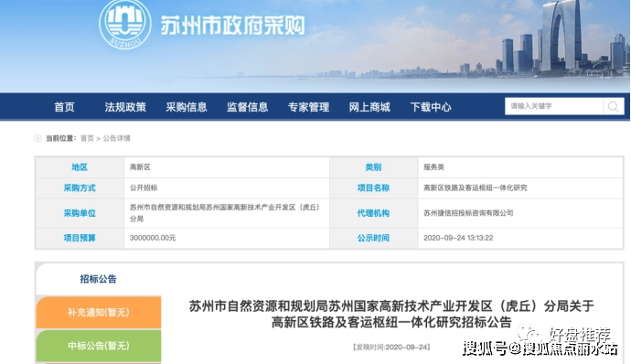Go to 采购信息 in navigation bar
The height and width of the screenshot is (364, 631).
(187, 107)
